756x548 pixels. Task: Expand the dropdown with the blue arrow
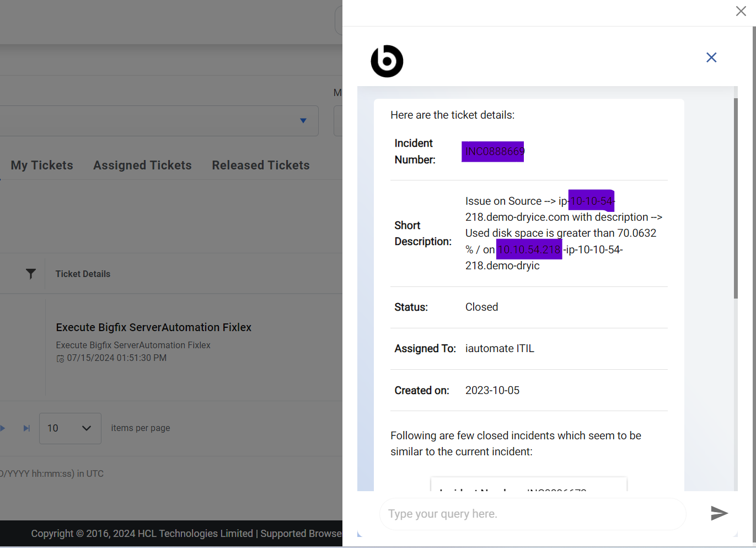(303, 121)
